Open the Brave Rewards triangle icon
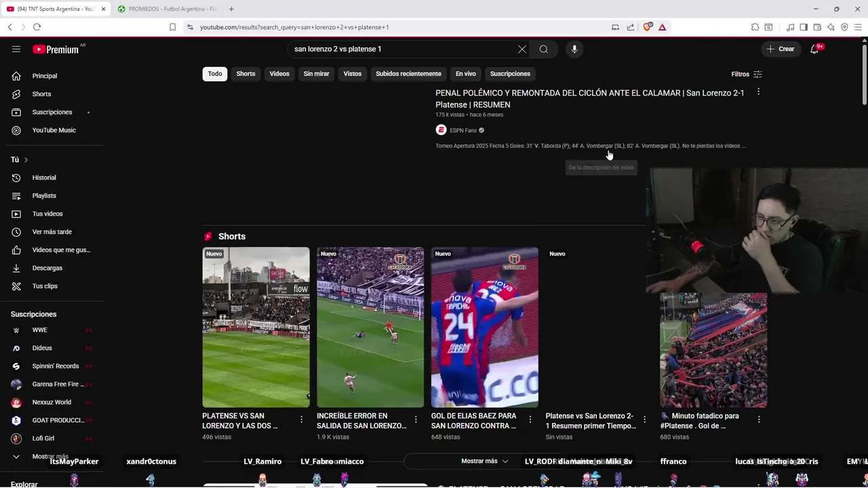 (x=662, y=27)
